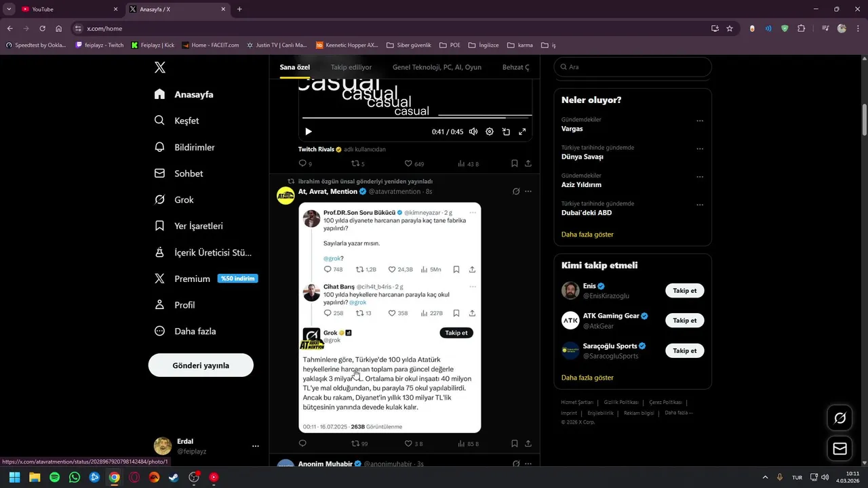Reply to At, Avrat, Mention post
Viewport: 868px width, 488px height.
(x=302, y=444)
